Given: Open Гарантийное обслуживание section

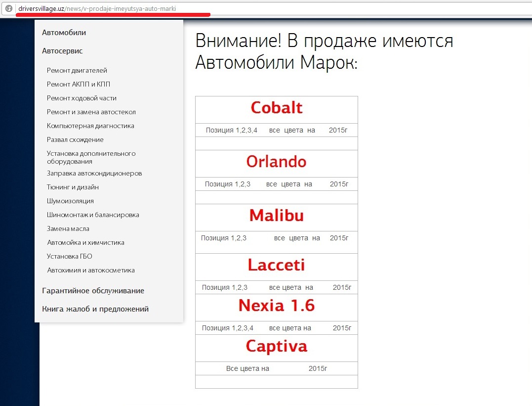Looking at the screenshot, I should pyautogui.click(x=93, y=291).
